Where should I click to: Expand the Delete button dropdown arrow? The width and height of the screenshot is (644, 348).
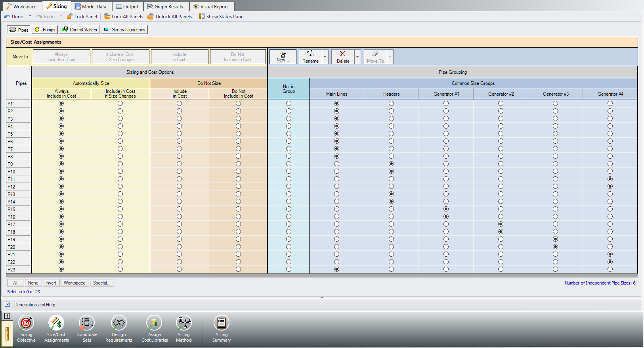(x=357, y=57)
